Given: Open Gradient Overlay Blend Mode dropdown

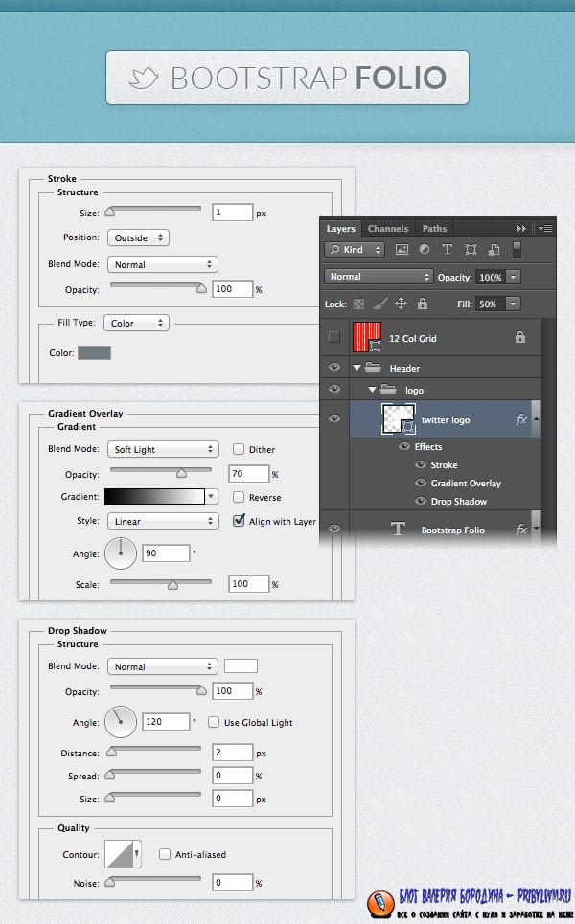Looking at the screenshot, I should [x=163, y=449].
